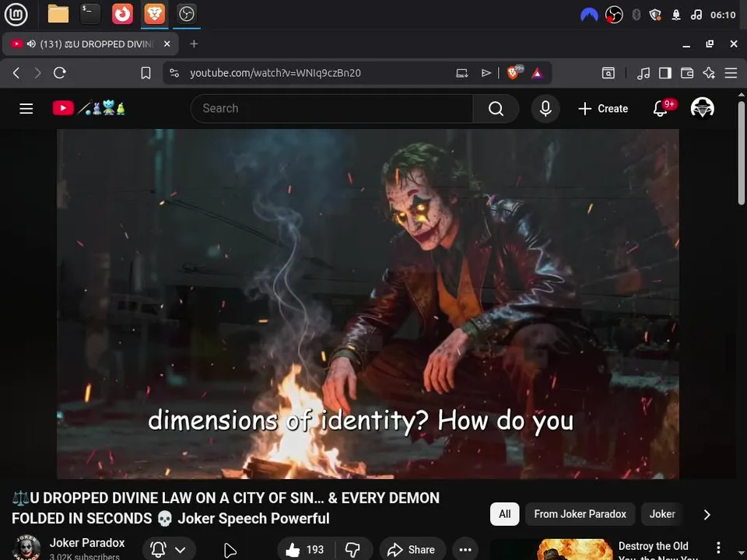
Task: Switch to the U DROPPED DIVINE tab
Action: tap(90, 44)
